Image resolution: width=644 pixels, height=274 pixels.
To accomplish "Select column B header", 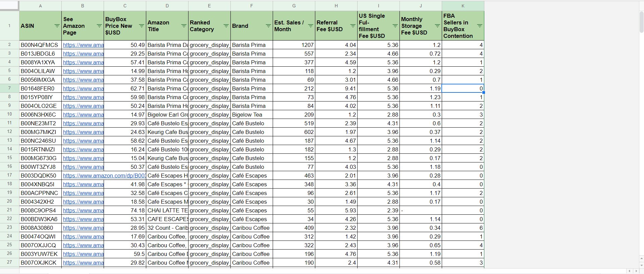I will [83, 6].
